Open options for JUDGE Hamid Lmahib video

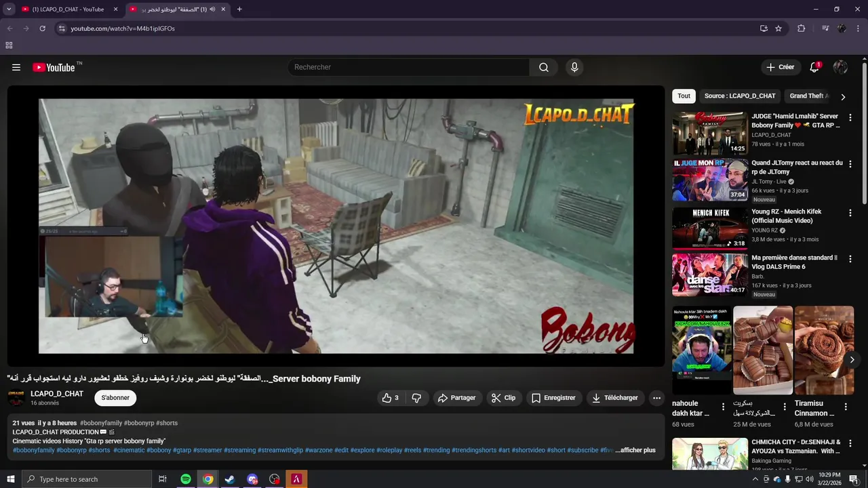pyautogui.click(x=850, y=117)
